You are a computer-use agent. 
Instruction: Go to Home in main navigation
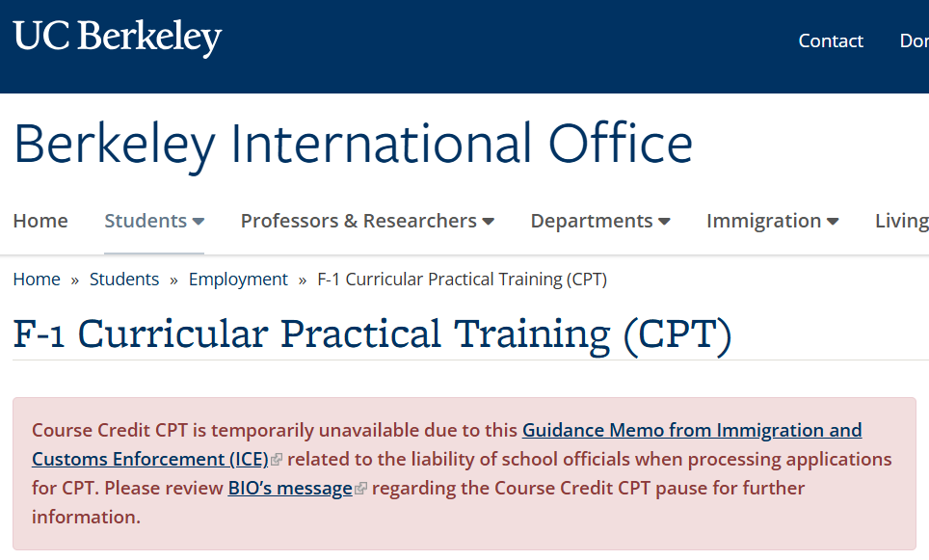coord(40,221)
